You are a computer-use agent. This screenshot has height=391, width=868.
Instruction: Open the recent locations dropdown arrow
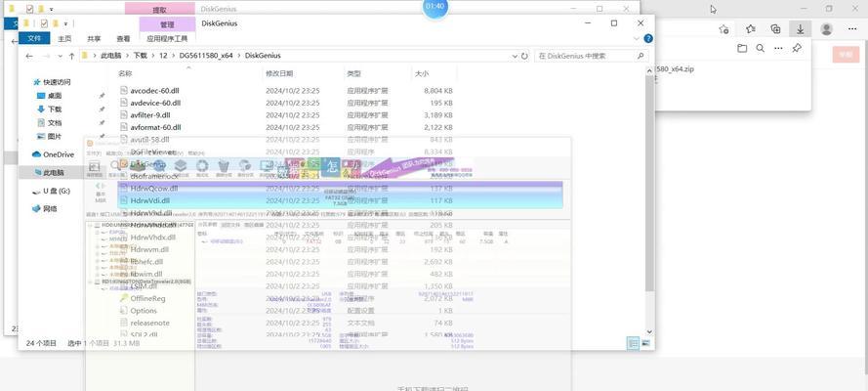(60, 57)
